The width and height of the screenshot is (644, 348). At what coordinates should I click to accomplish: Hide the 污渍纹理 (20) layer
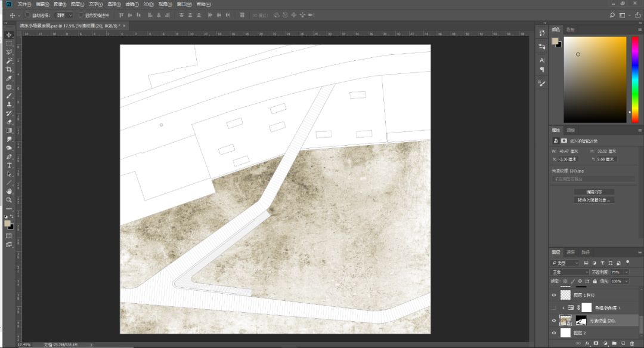pos(553,321)
